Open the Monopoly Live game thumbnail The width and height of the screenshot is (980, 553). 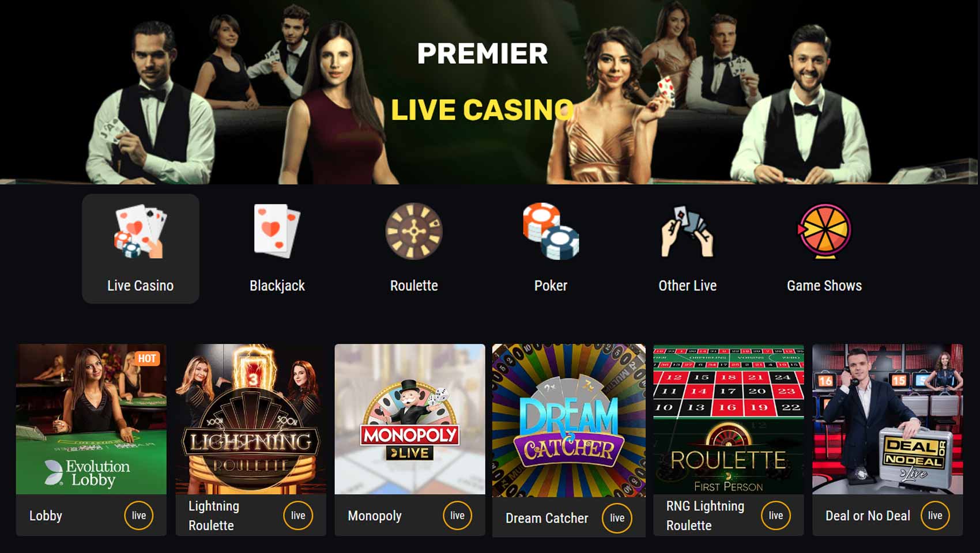[410, 419]
